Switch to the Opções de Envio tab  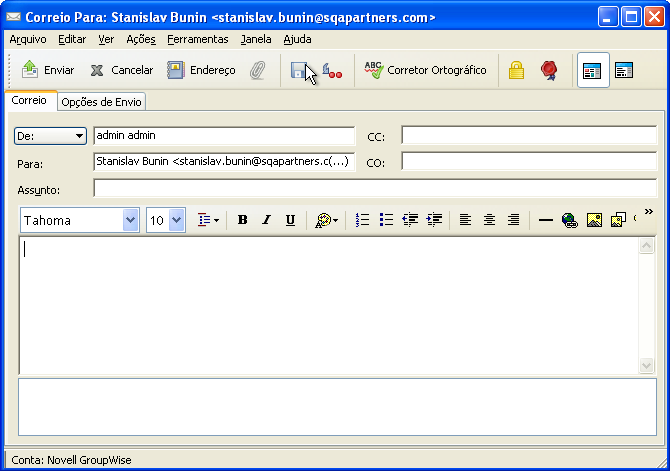click(x=101, y=102)
